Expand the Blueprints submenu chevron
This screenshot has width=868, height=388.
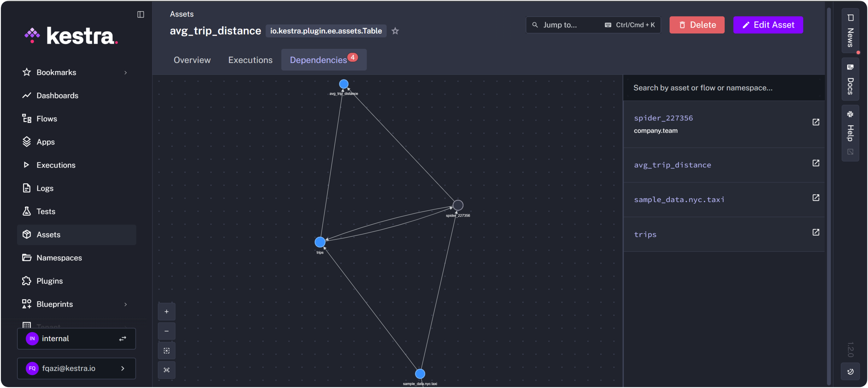(125, 304)
